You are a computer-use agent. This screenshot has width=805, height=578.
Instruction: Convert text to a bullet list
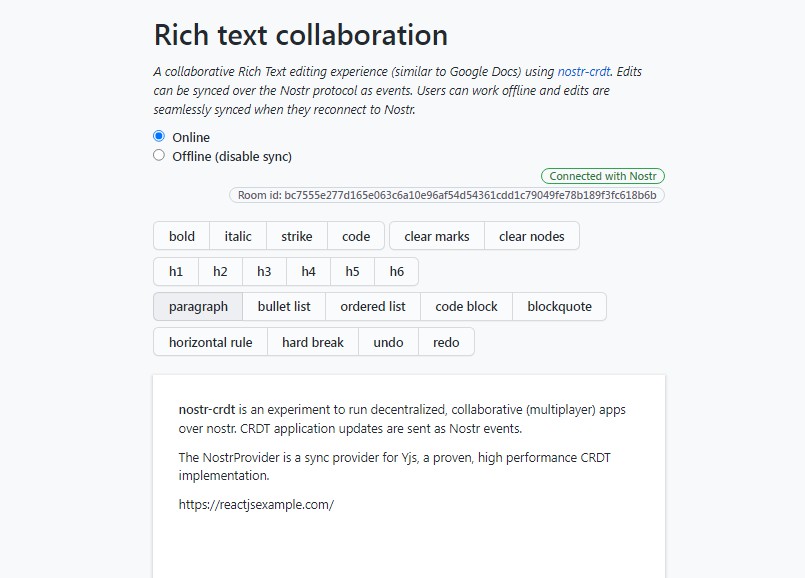[x=284, y=306]
